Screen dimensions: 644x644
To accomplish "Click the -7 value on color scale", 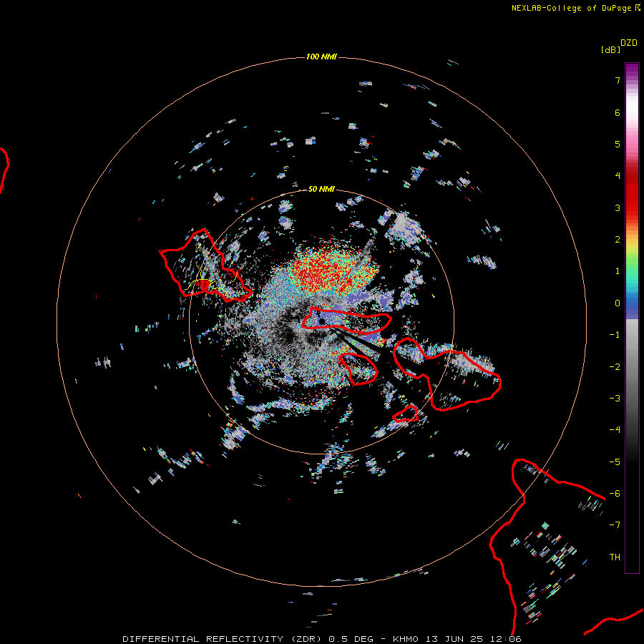I will click(x=615, y=525).
